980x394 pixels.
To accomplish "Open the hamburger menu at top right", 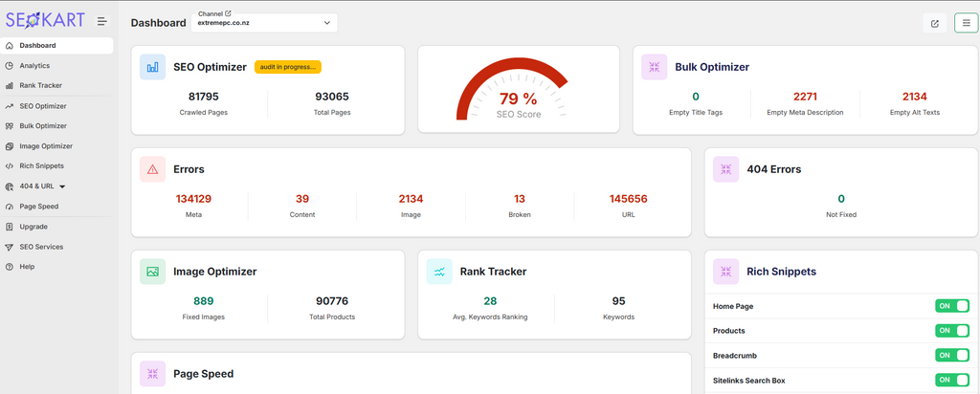I will click(x=966, y=23).
